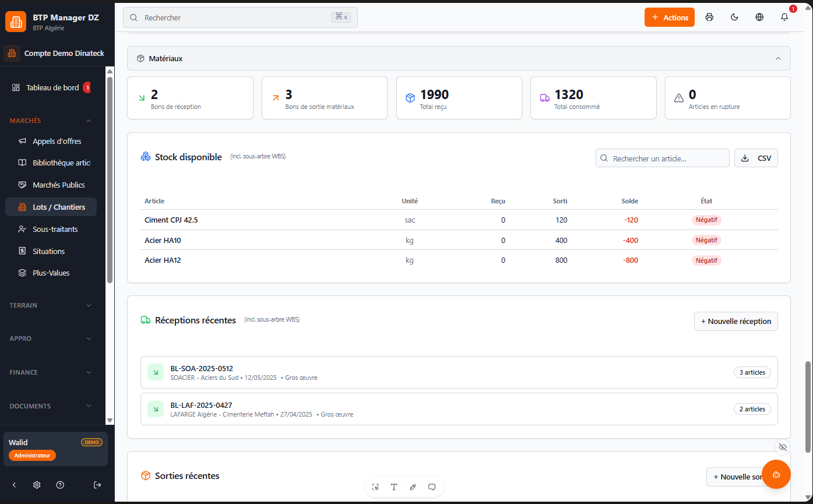Click the Compte Demo Dinateck account icon
Viewport: 813px width, 504px height.
click(x=12, y=54)
